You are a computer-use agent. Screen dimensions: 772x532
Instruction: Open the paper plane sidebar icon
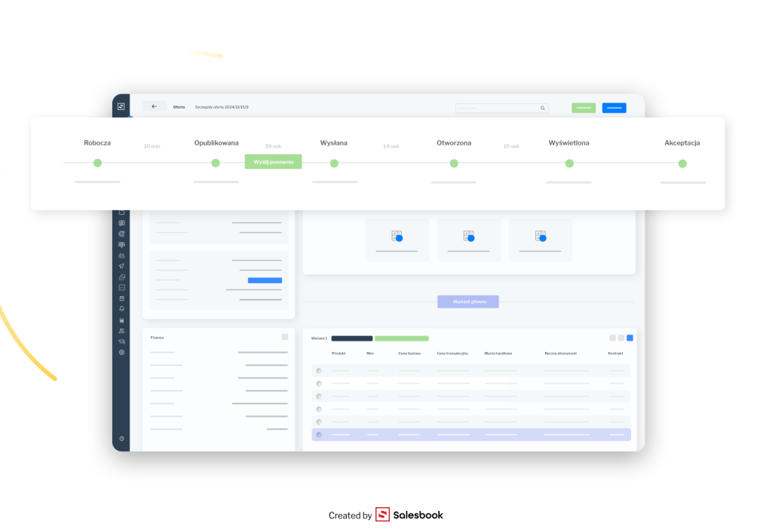(121, 266)
